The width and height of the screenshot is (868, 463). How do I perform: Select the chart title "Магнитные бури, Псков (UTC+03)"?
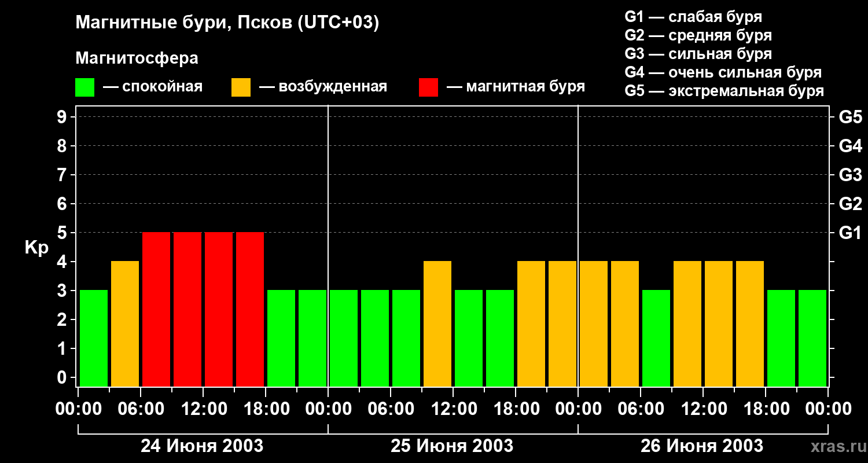click(x=227, y=23)
